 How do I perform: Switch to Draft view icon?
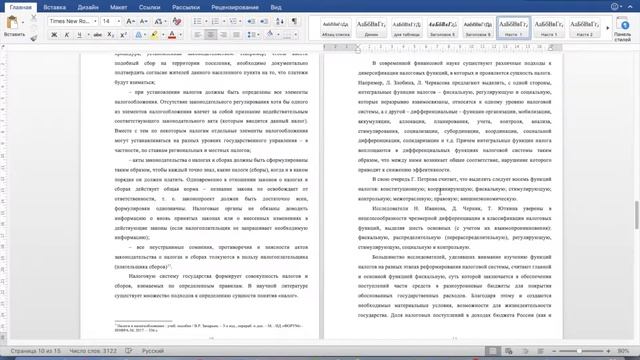[540, 351]
